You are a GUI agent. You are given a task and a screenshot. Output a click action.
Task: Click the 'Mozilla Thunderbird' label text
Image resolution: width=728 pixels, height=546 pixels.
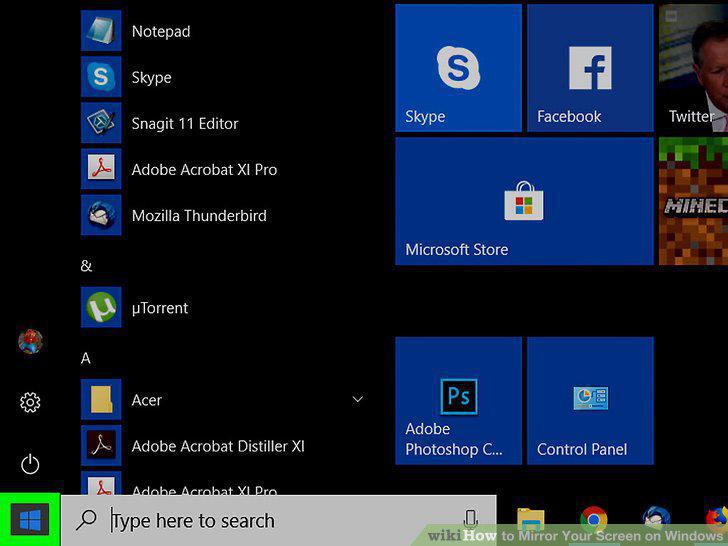point(199,216)
